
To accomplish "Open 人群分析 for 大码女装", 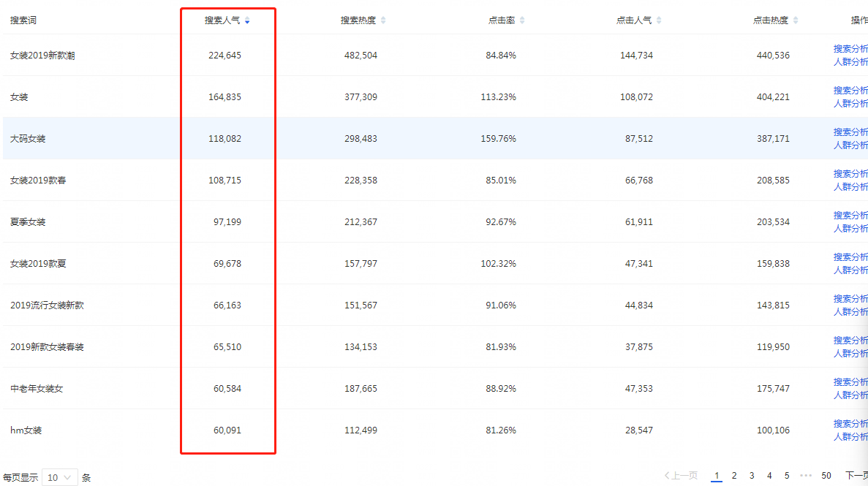I will pyautogui.click(x=850, y=145).
